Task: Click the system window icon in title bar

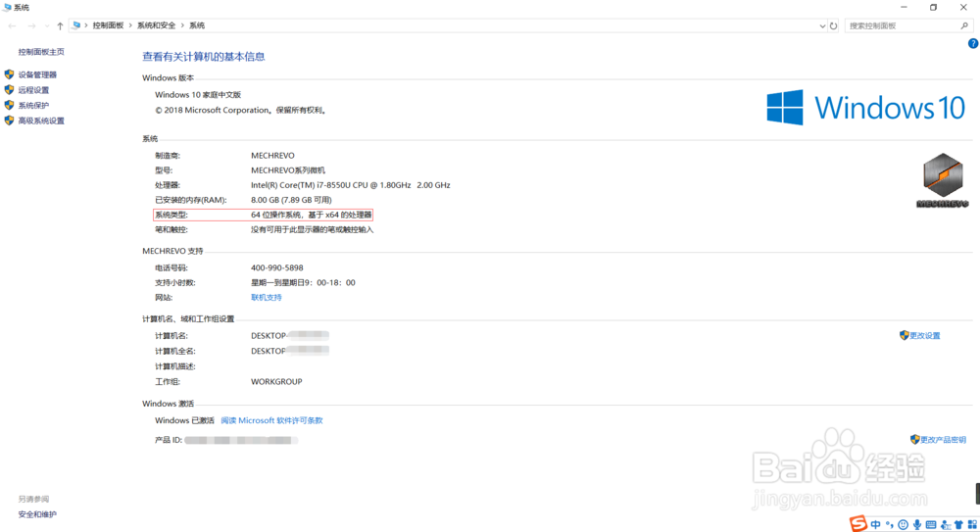Action: click(x=7, y=8)
